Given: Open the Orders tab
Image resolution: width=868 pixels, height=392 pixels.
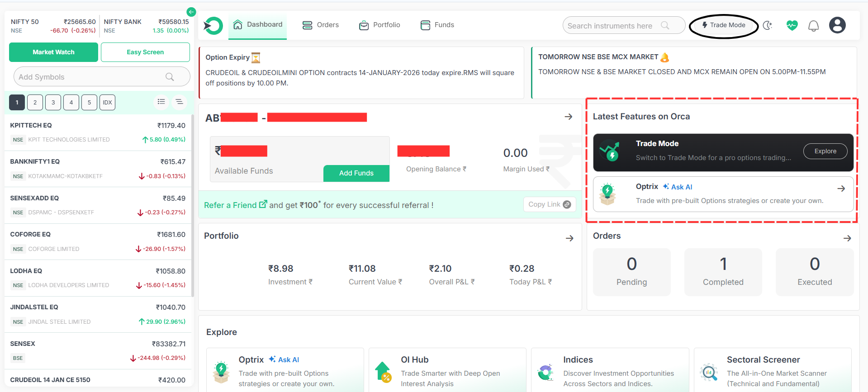Looking at the screenshot, I should pyautogui.click(x=321, y=25).
